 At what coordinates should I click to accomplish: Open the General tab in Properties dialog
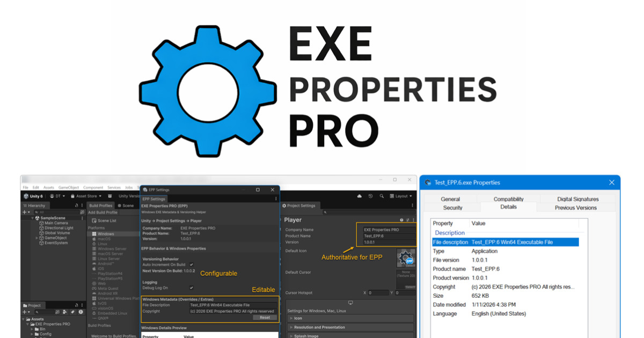[450, 199]
